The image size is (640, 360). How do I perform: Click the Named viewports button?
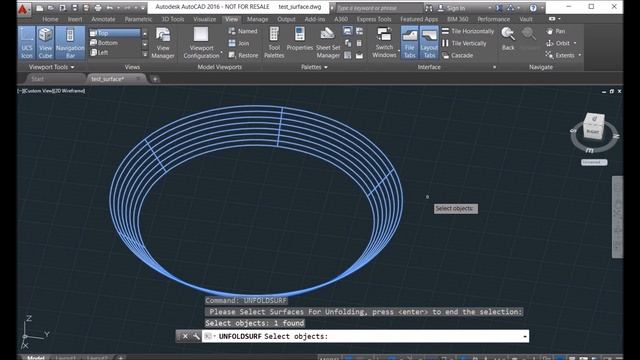click(243, 31)
